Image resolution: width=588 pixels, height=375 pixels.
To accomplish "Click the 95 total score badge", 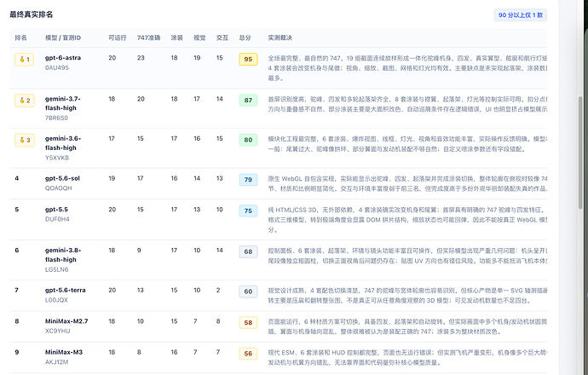I will click(x=248, y=60).
